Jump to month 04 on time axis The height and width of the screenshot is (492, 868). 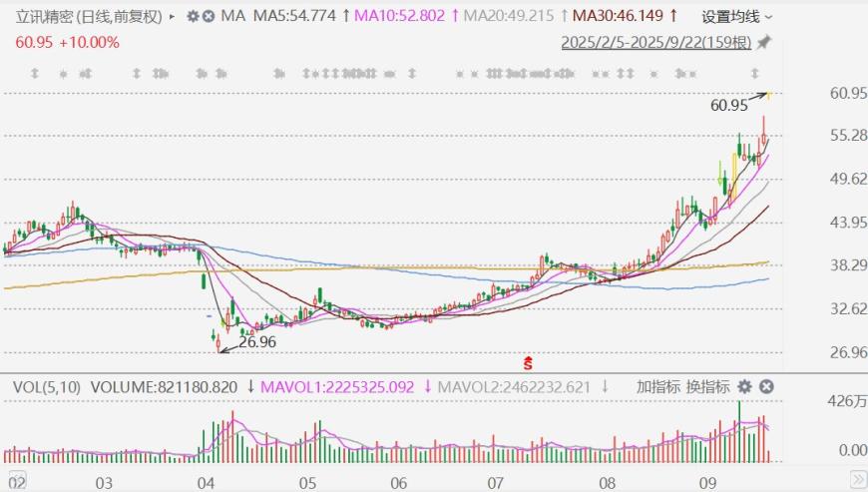[206, 483]
